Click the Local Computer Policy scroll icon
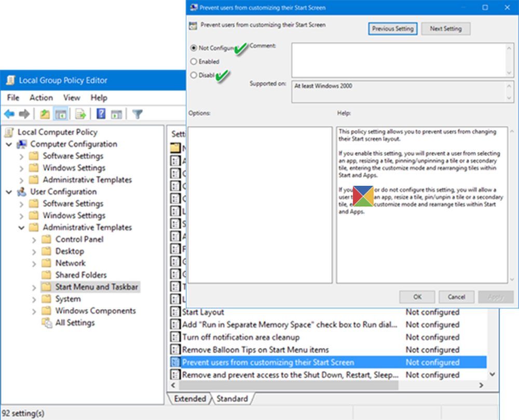Screen dimensions: 519x420 point(9,132)
